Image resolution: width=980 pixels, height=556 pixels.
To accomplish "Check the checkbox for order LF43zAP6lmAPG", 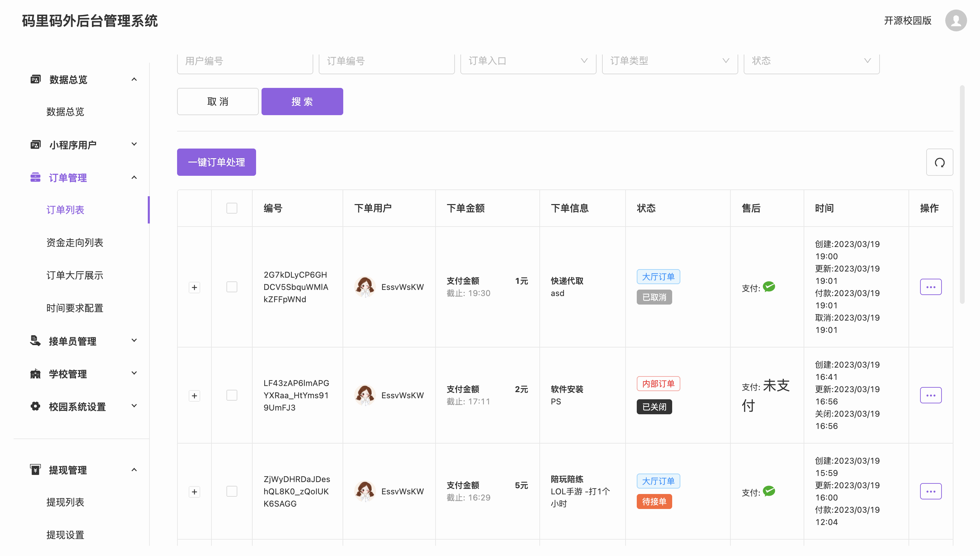I will (x=232, y=395).
